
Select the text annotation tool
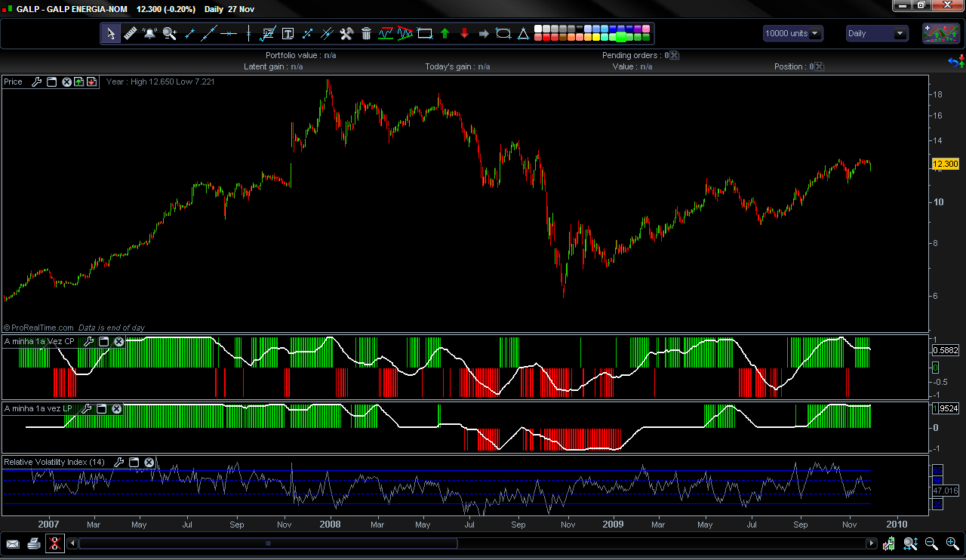(x=288, y=33)
